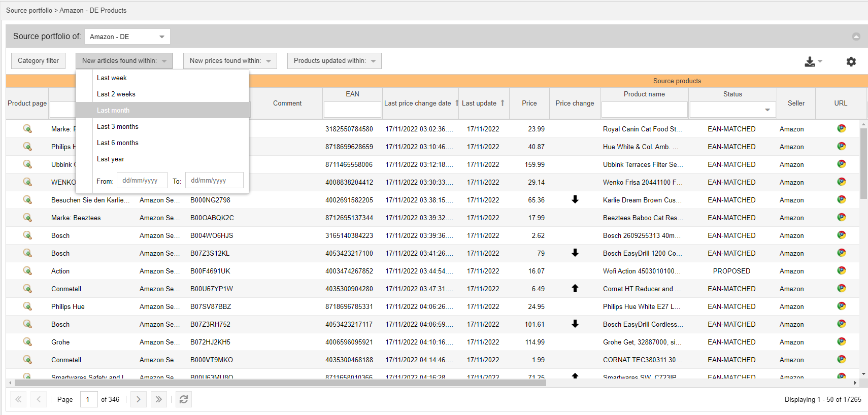Sort by Seller column header
This screenshot has height=415, width=868.
pos(796,103)
